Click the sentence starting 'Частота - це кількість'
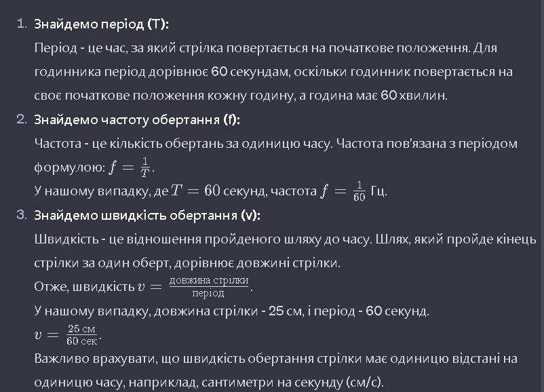The width and height of the screenshot is (544, 392). pyautogui.click(x=184, y=144)
